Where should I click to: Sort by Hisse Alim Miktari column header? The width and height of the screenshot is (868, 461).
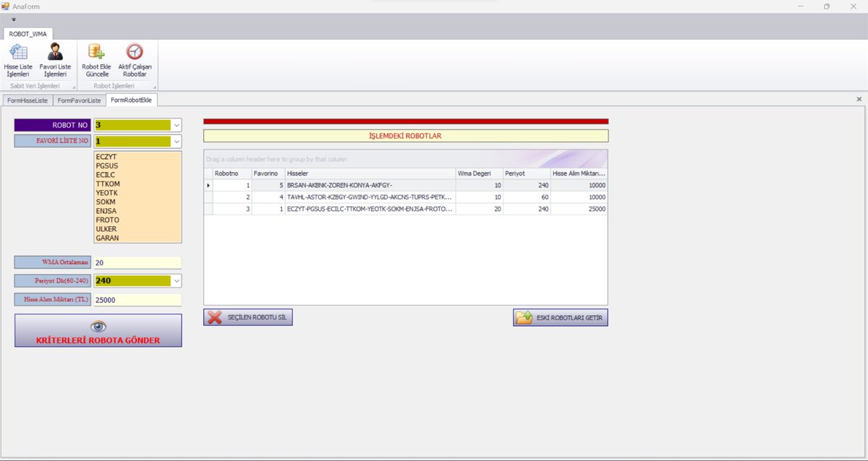(579, 173)
